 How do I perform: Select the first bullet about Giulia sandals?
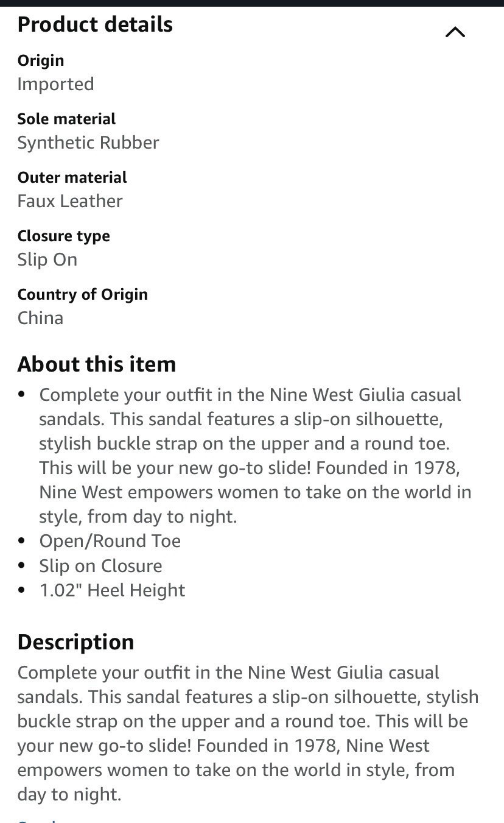[255, 456]
